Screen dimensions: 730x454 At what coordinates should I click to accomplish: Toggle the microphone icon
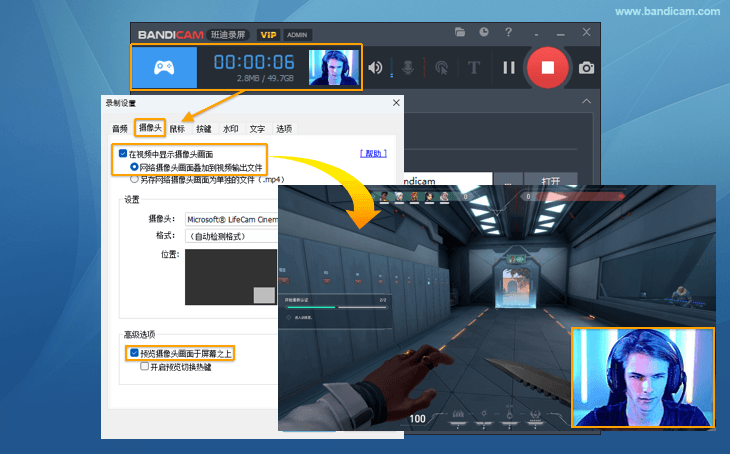pos(408,68)
